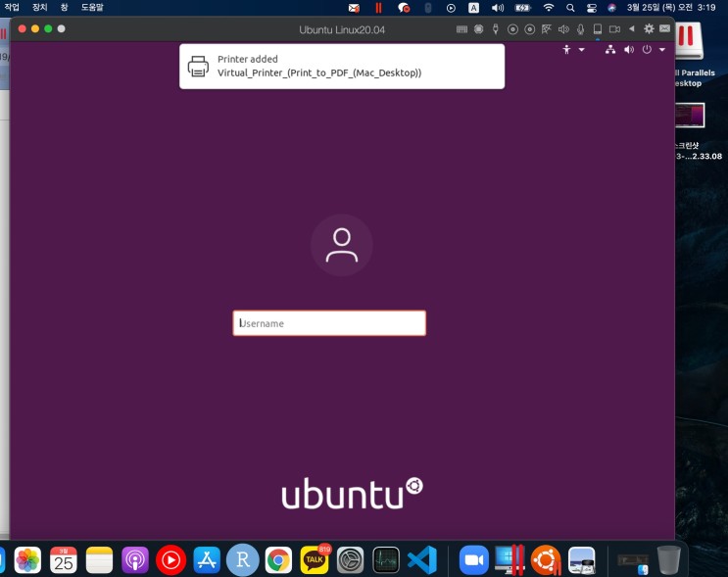This screenshot has height=577, width=728.
Task: Open the Ubuntu accessibility menu icon
Action: pos(566,50)
